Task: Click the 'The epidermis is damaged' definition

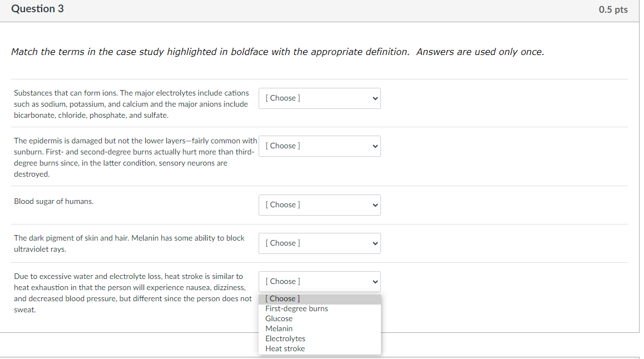Action: click(x=136, y=158)
